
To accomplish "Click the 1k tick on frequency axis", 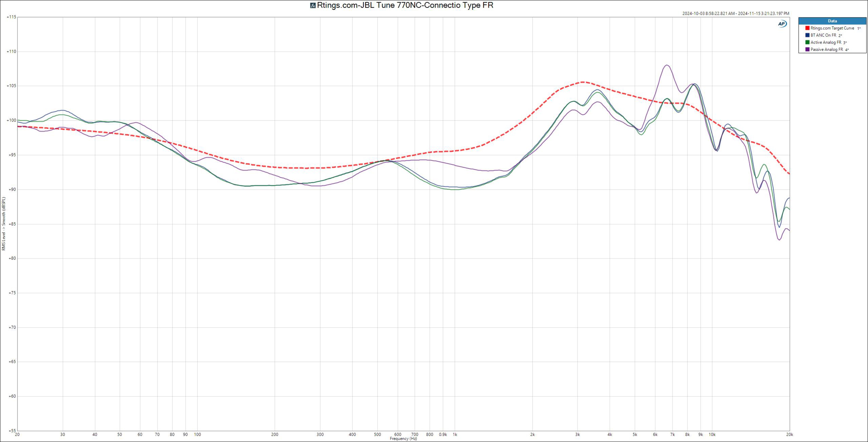I will [x=455, y=435].
